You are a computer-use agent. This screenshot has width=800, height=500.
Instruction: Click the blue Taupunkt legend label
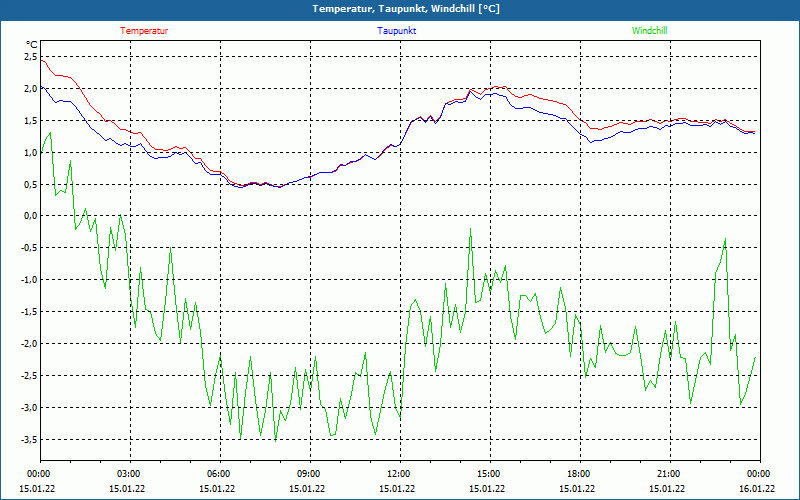coord(397,31)
